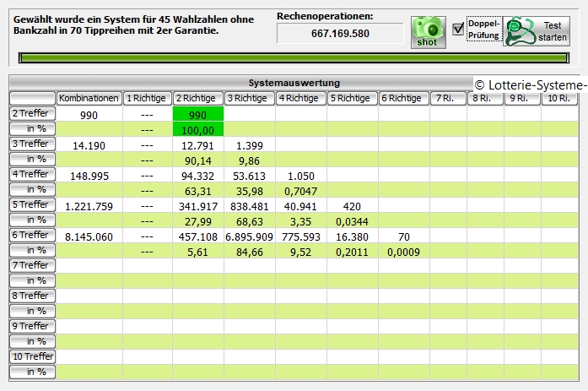Click the 68,63 percentage cell

[250, 222]
